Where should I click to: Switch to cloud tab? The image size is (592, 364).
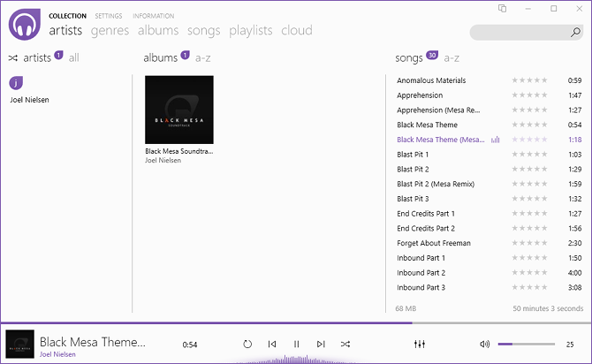click(297, 30)
